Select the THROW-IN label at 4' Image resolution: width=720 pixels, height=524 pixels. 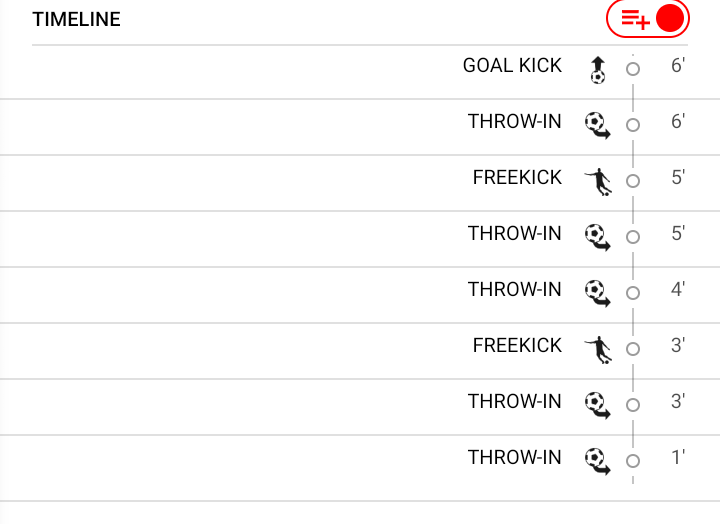click(x=514, y=290)
